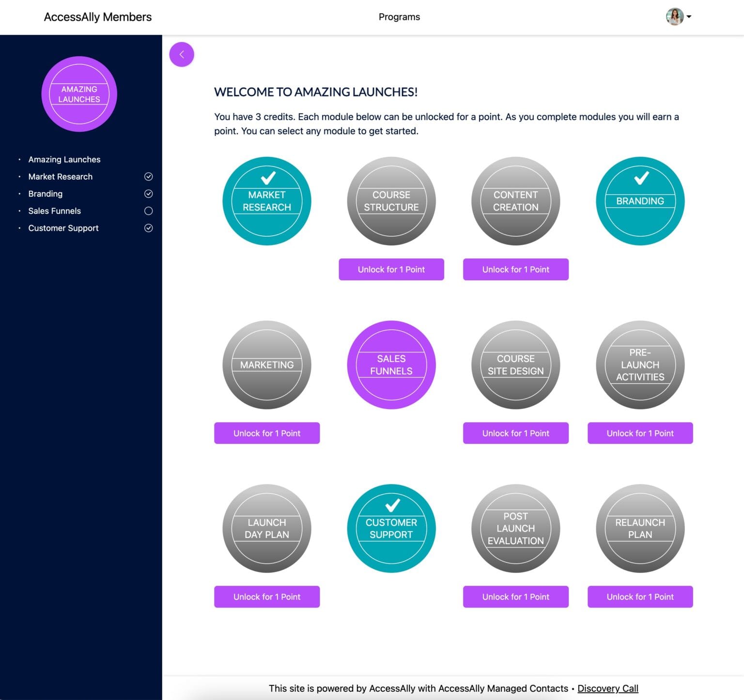Select Customer Support in the sidebar
Viewport: 744px width, 700px height.
pyautogui.click(x=63, y=228)
